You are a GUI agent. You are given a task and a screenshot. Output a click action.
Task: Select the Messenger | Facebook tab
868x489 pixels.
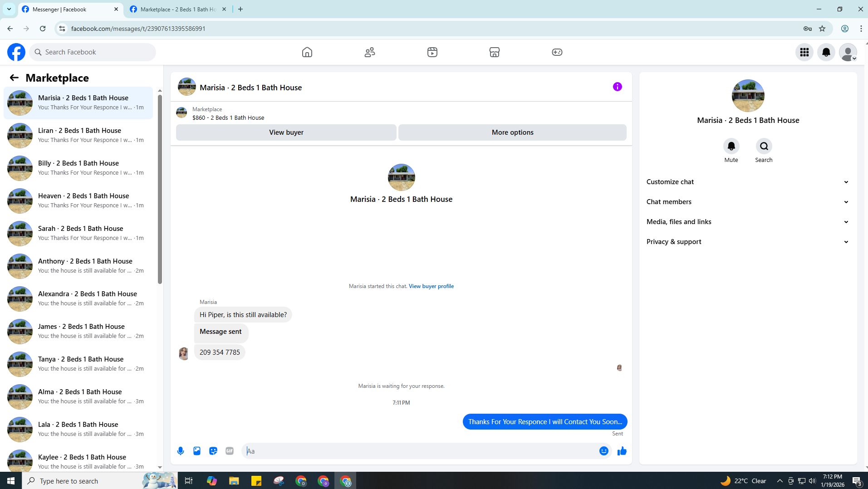click(70, 9)
